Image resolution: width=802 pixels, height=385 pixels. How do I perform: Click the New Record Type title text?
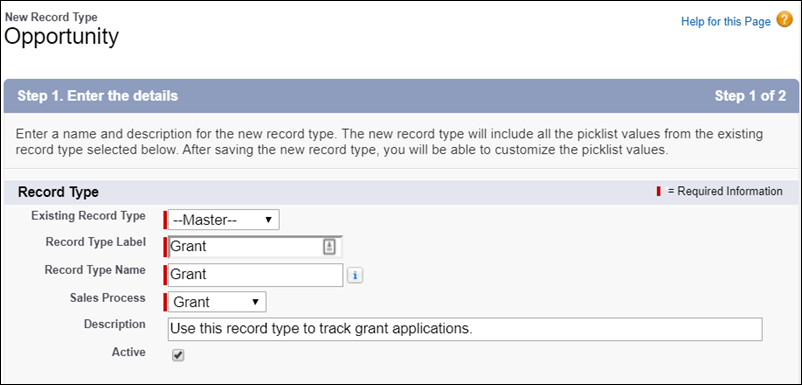click(x=51, y=17)
